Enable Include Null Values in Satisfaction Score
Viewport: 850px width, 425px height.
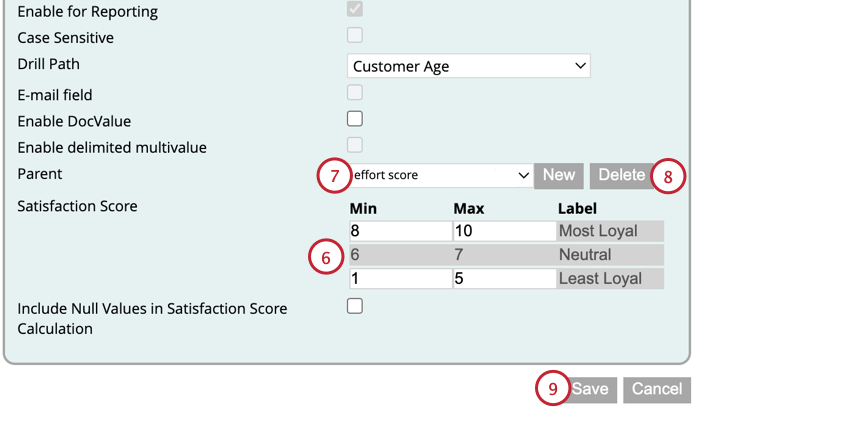point(355,306)
